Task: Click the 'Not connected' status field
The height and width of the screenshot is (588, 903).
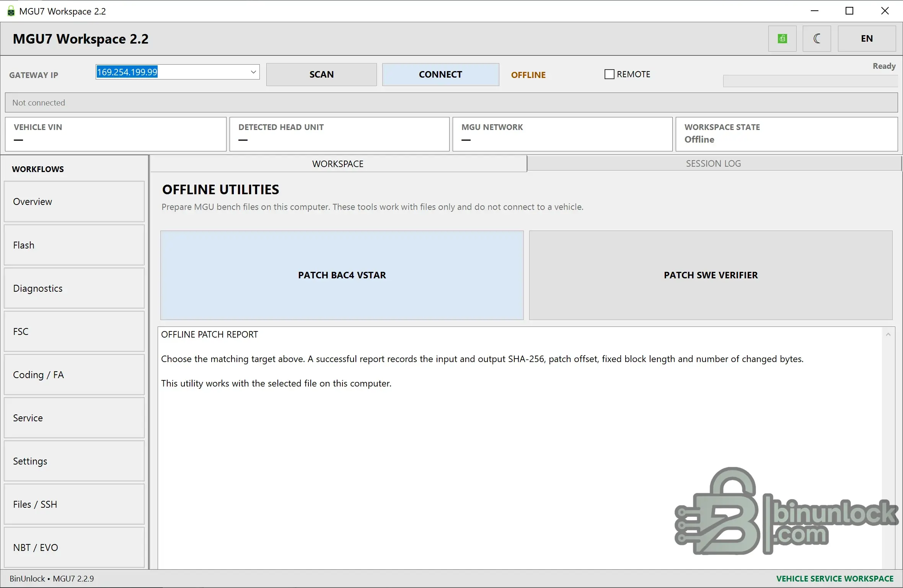Action: (451, 102)
